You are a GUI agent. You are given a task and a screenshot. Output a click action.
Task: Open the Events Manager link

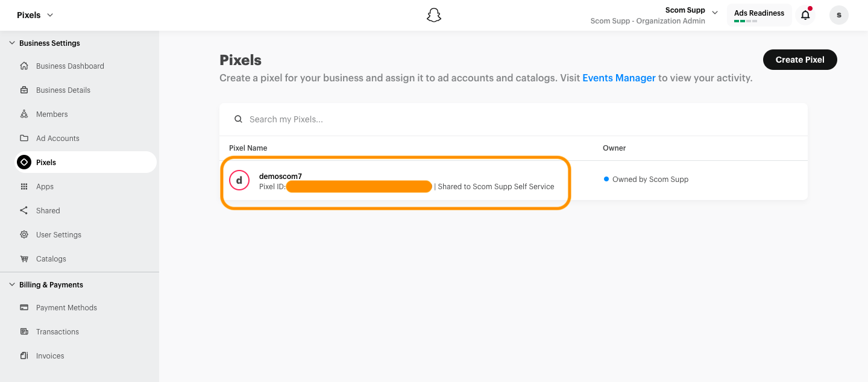[x=618, y=78]
